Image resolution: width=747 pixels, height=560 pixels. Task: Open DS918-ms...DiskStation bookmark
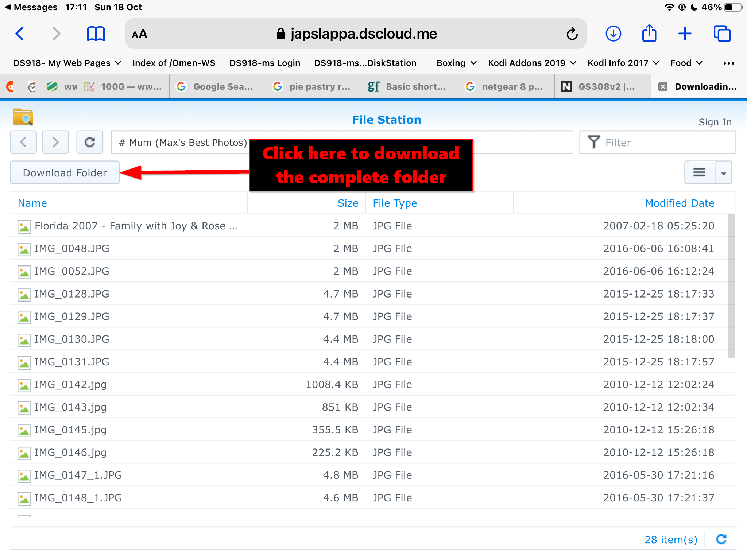point(365,63)
